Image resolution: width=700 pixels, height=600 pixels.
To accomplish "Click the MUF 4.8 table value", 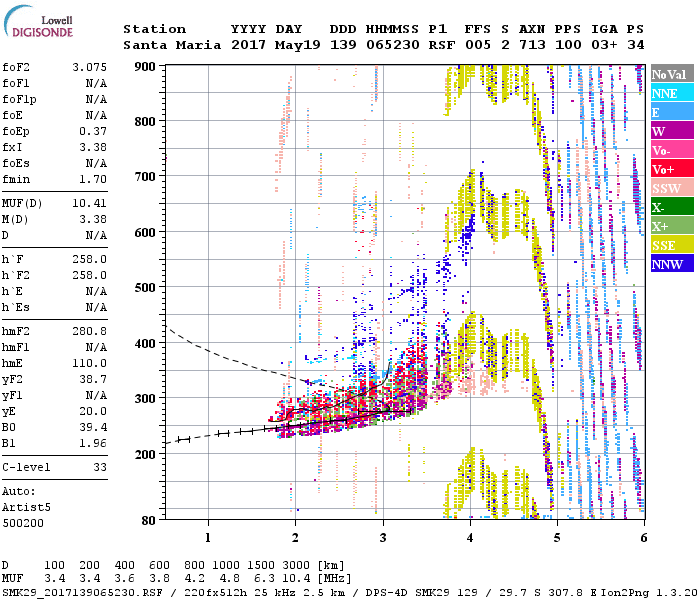I will (230, 579).
